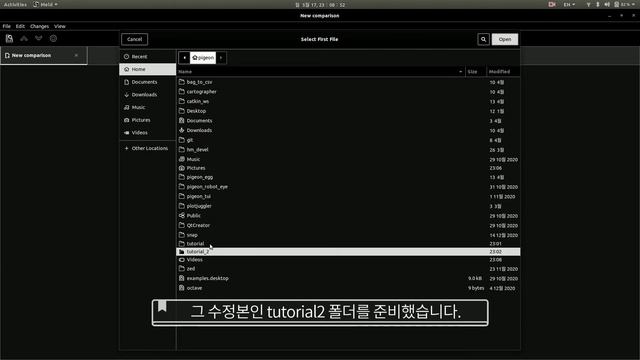Select the octave file

click(349, 288)
